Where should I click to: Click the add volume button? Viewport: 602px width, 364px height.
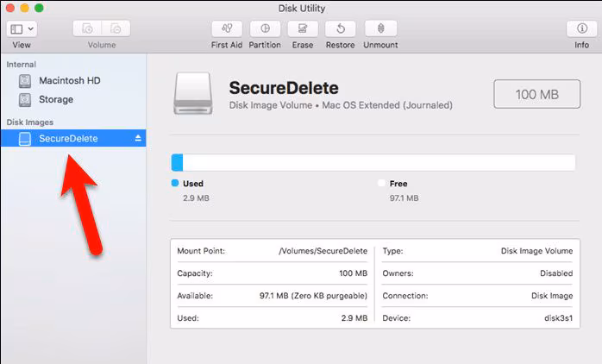[88, 28]
